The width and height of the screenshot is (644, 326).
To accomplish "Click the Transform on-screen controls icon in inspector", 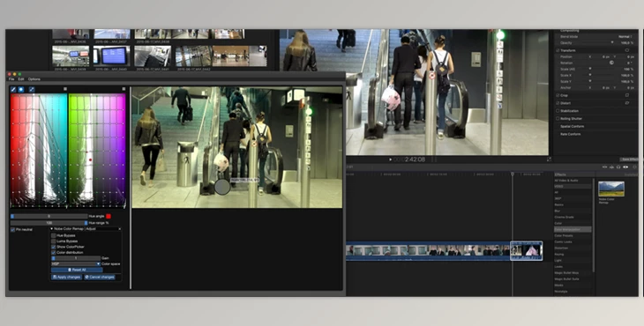I will 626,50.
